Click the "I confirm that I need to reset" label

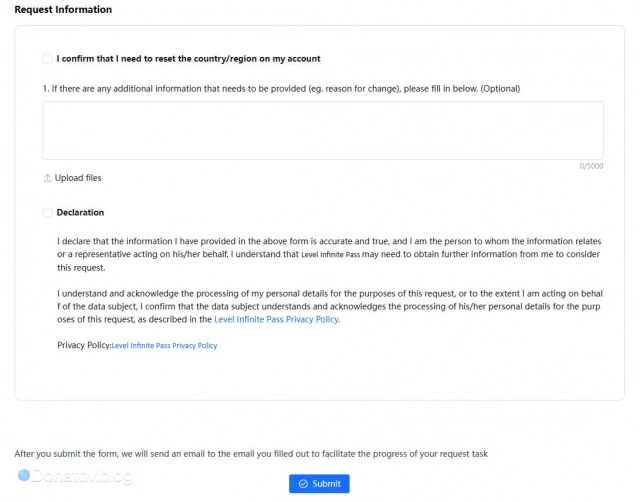pyautogui.click(x=188, y=59)
